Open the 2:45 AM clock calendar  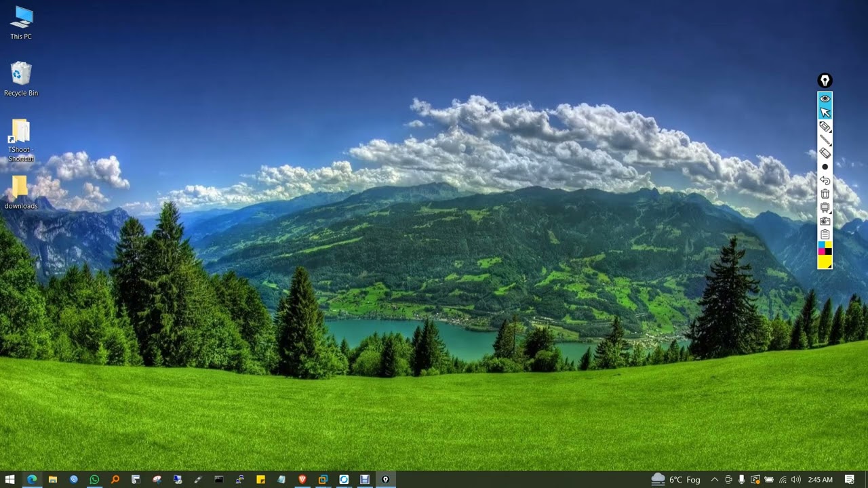pos(820,479)
